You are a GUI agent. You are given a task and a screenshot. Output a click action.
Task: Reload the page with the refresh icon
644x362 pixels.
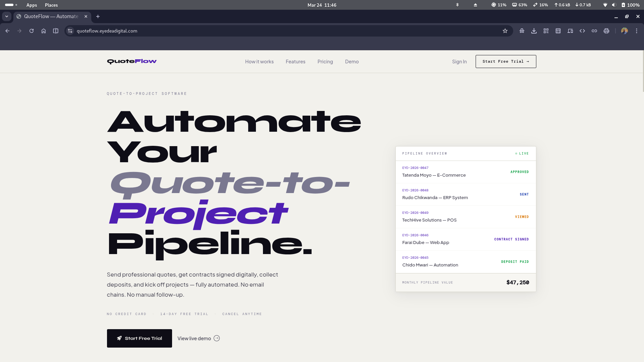32,31
